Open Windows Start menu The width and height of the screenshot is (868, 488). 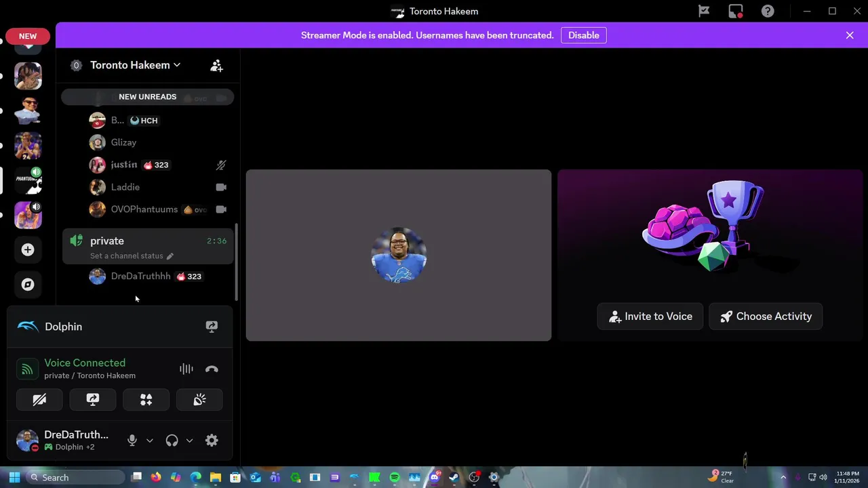[x=14, y=477]
